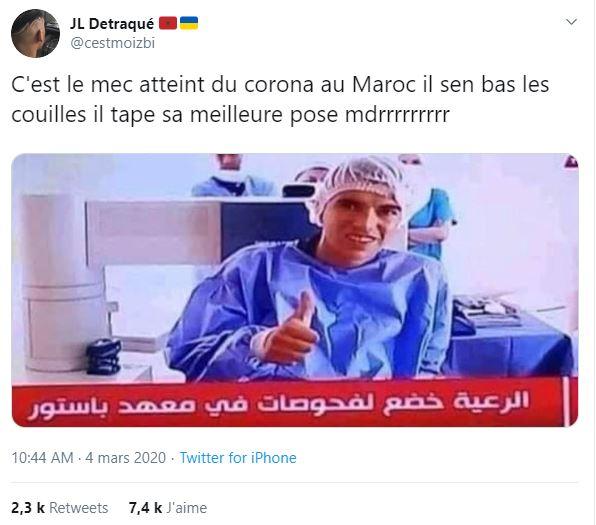Open the embedded hospital photo
Viewport: 596px width, 525px height.
click(x=295, y=290)
